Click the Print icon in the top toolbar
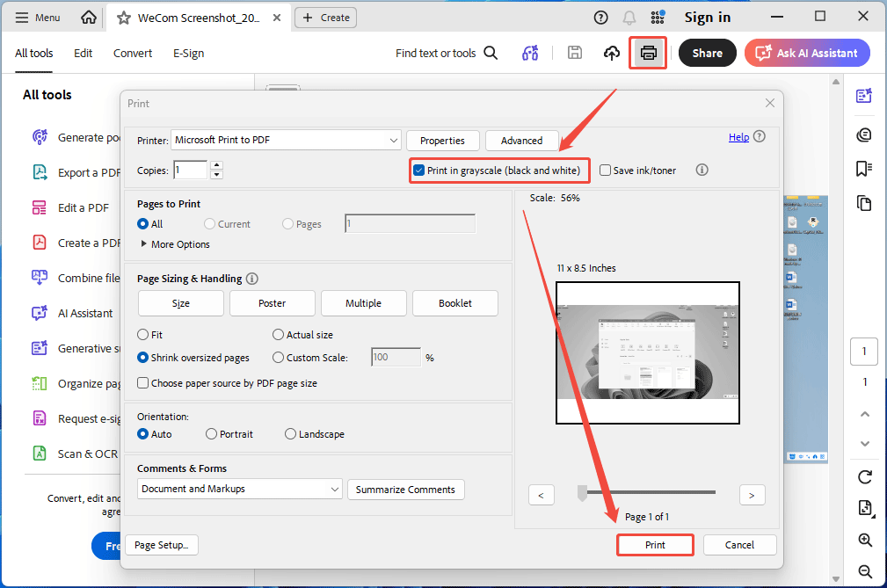887x588 pixels. coord(647,53)
